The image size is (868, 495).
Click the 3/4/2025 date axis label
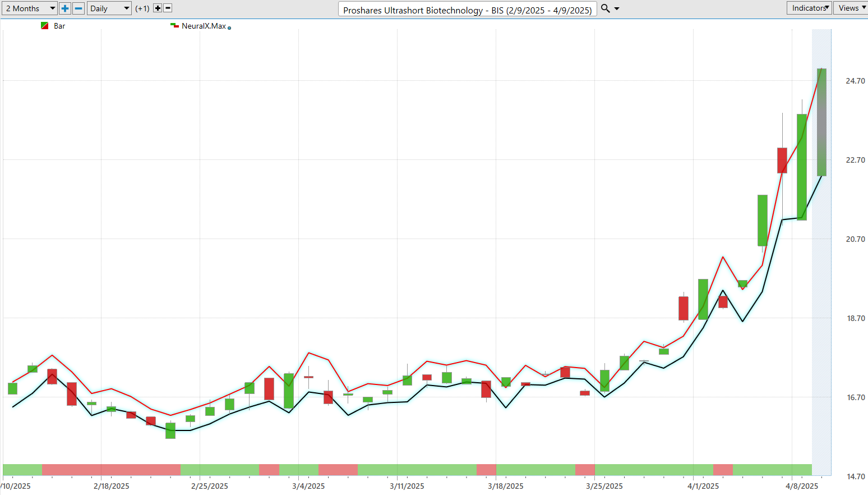click(308, 486)
